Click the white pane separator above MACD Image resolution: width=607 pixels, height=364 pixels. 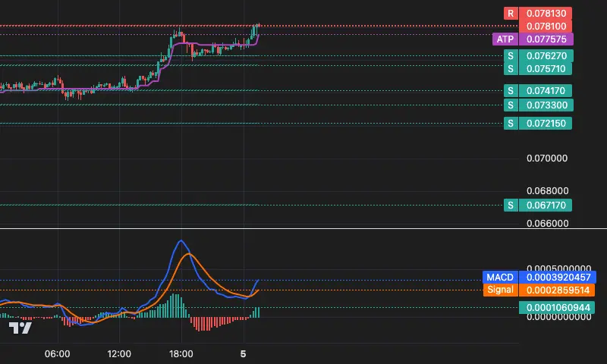pos(303,229)
